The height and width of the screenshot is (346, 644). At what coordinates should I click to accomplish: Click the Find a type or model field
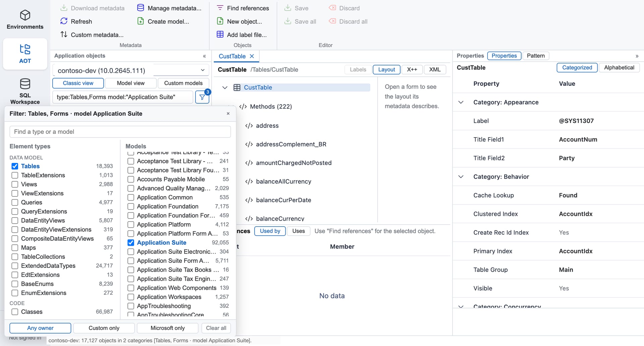120,132
